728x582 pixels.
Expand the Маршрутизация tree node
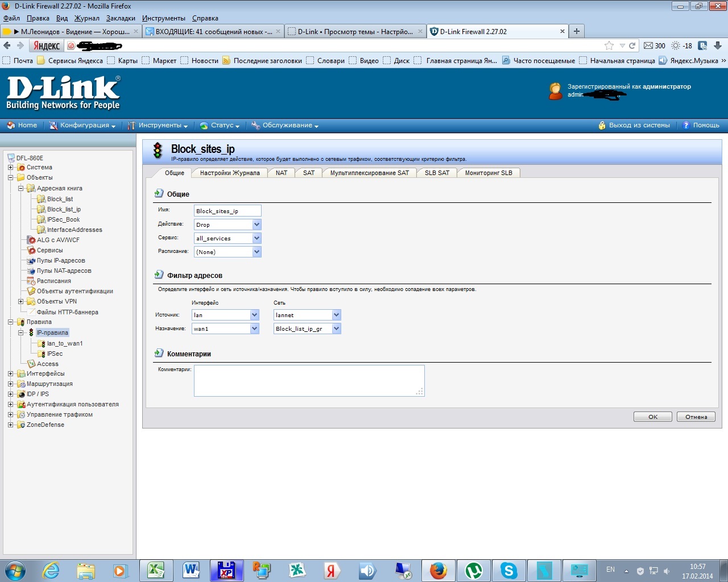(10, 384)
